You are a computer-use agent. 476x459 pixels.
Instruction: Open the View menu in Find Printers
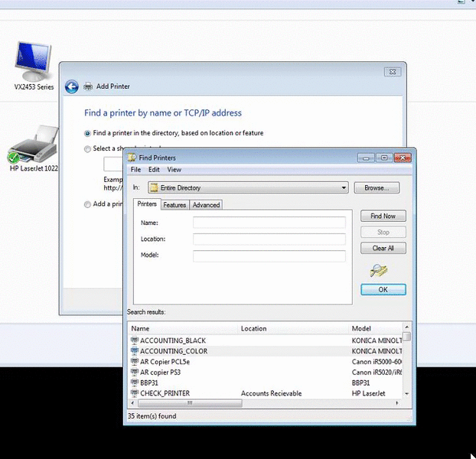click(x=174, y=170)
